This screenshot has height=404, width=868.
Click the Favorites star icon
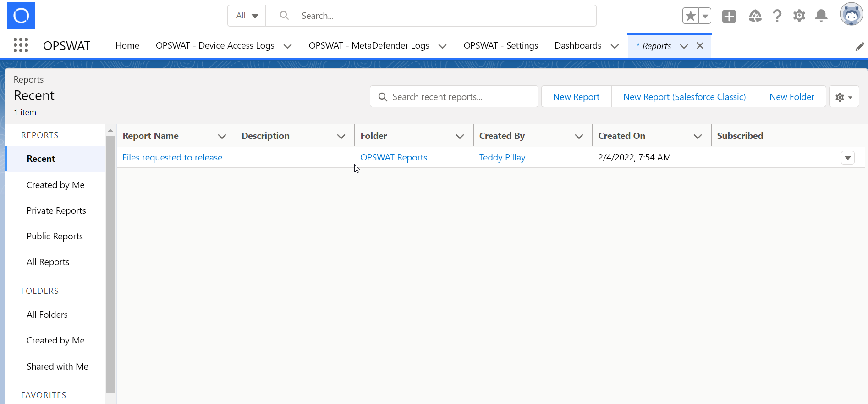[x=690, y=16]
